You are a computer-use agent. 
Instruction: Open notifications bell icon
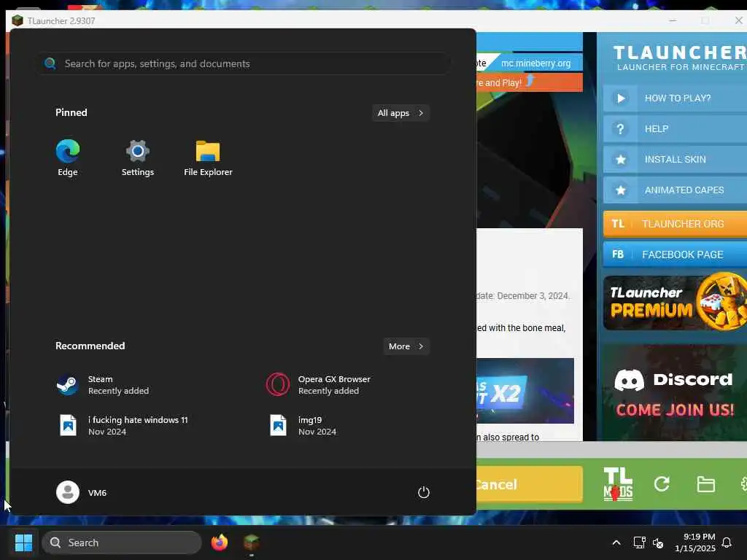(x=727, y=542)
